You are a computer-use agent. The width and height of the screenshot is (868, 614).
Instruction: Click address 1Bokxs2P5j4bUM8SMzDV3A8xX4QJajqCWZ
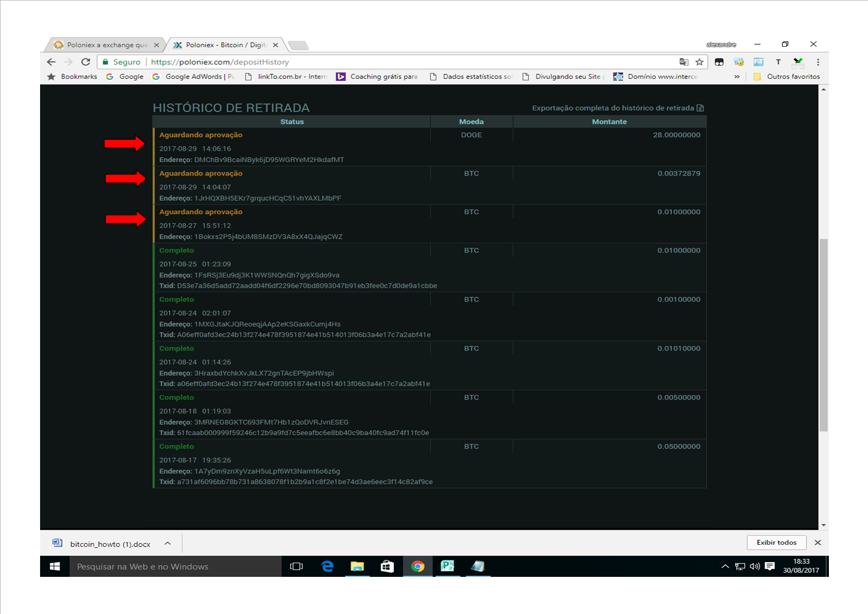(268, 237)
